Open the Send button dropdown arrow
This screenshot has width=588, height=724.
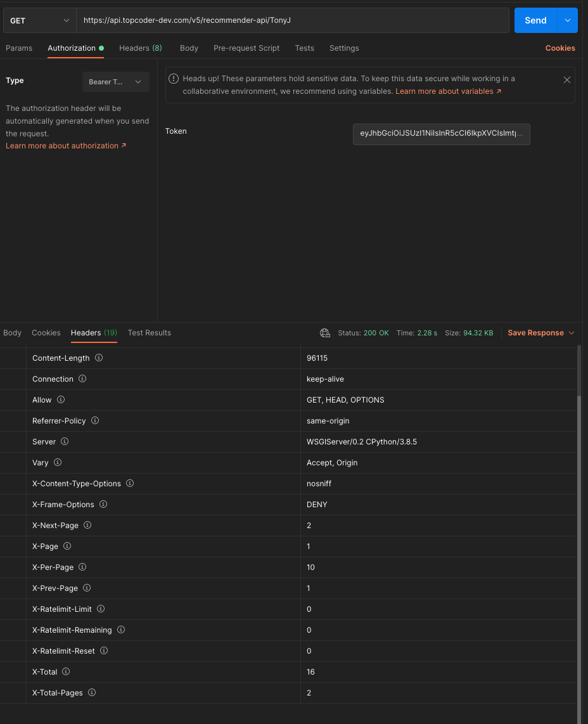click(568, 20)
